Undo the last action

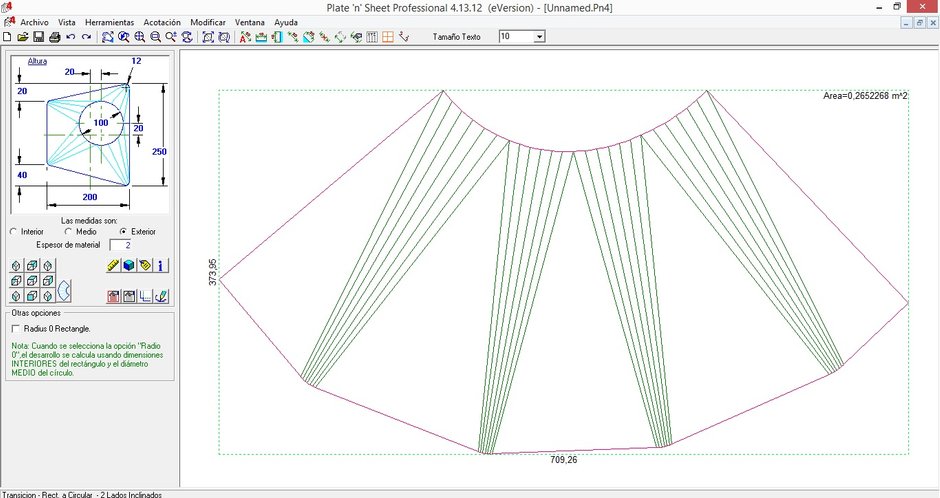tap(71, 37)
